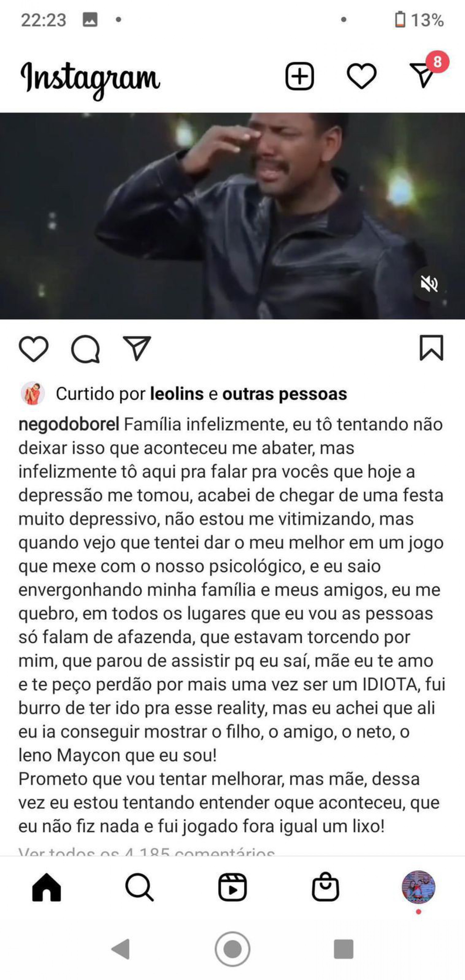
Task: Unmute the video sound
Action: point(429,284)
